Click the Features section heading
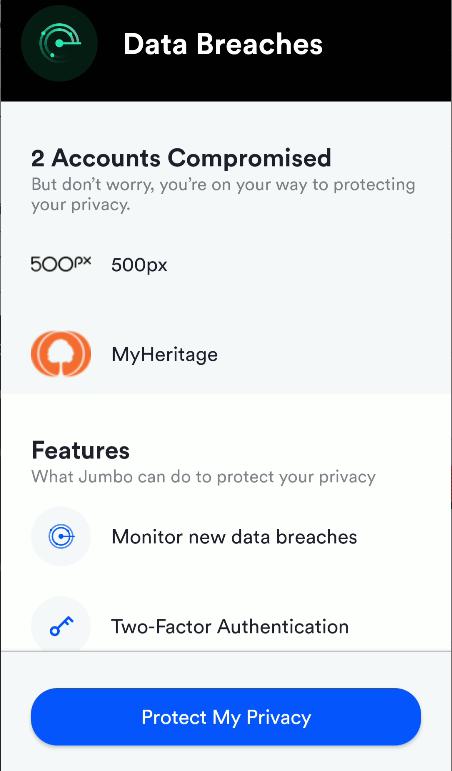The image size is (452, 771). click(81, 450)
